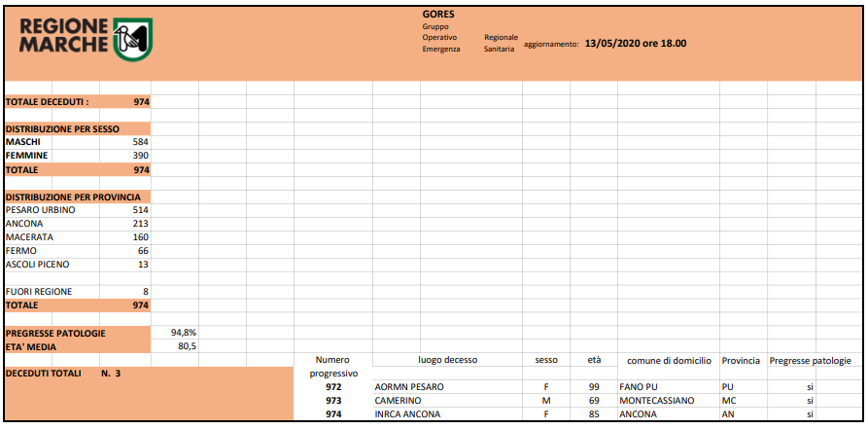This screenshot has height=429, width=868.
Task: Click the value 160 for Macerata
Action: (x=141, y=237)
